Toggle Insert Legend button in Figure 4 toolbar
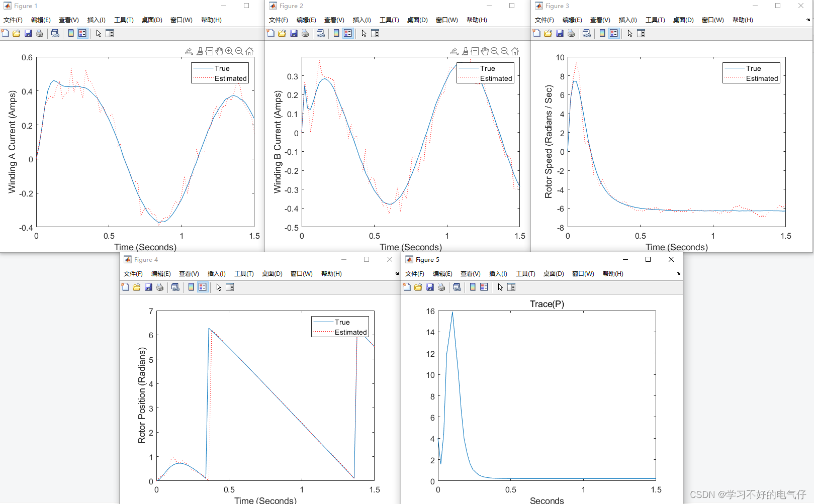814x504 pixels. (x=203, y=287)
